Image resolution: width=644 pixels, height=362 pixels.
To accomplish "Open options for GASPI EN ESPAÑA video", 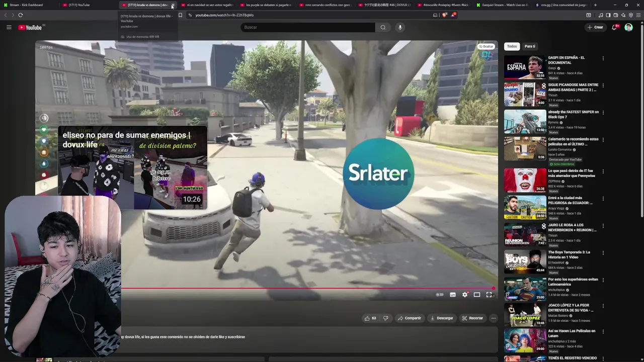I will pos(603,58).
